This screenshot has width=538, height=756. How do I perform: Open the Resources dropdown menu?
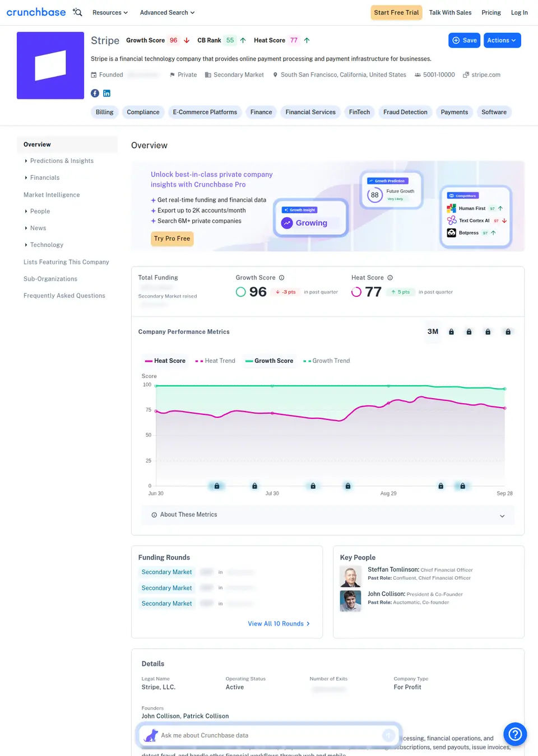110,13
